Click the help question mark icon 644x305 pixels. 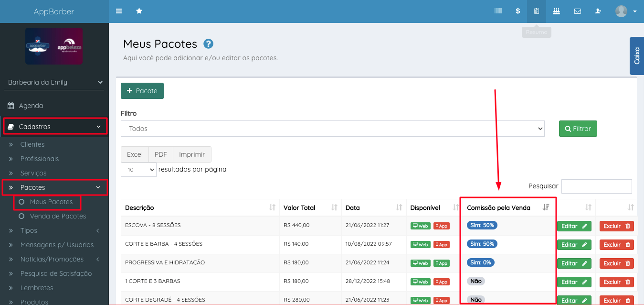tap(208, 44)
